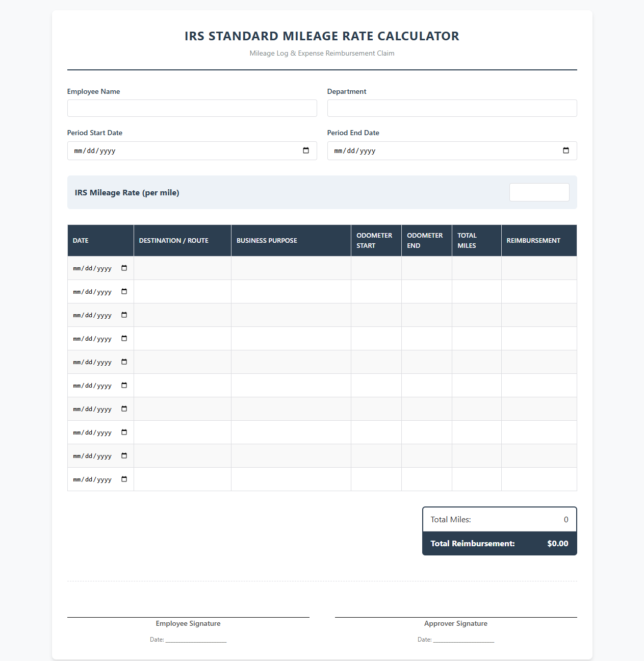Click the Approver Signature label
This screenshot has width=644, height=661.
(x=456, y=623)
